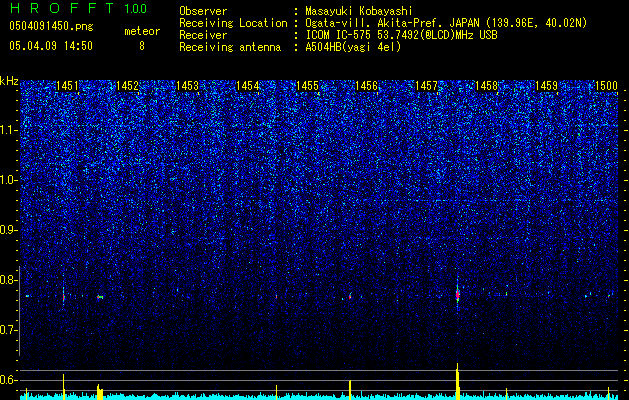Screen dimensions: 629x400
Task: Select the observer name Masayuki Kobayashi
Action: [x=359, y=11]
